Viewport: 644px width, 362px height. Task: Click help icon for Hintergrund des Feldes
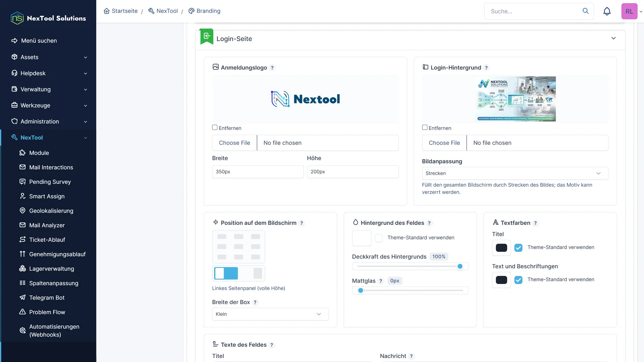(x=429, y=223)
